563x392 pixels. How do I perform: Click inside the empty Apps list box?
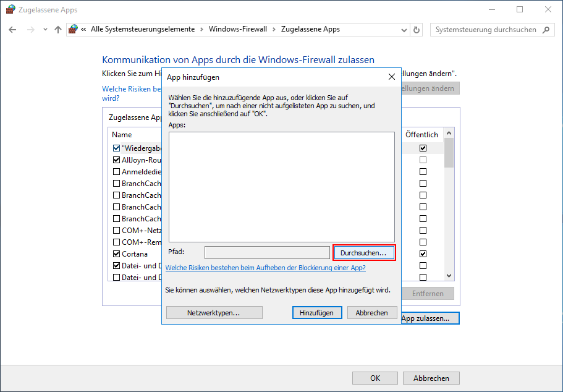click(x=282, y=187)
